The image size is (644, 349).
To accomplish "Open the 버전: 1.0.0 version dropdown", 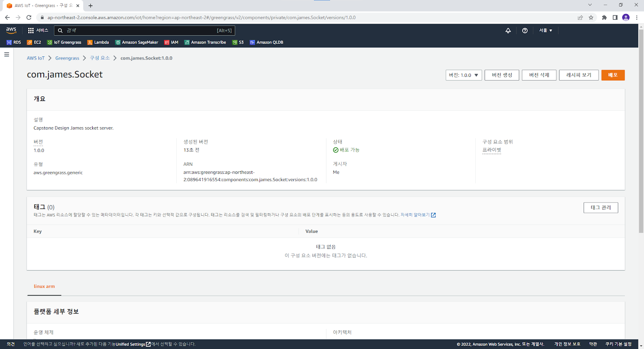I will 464,75.
